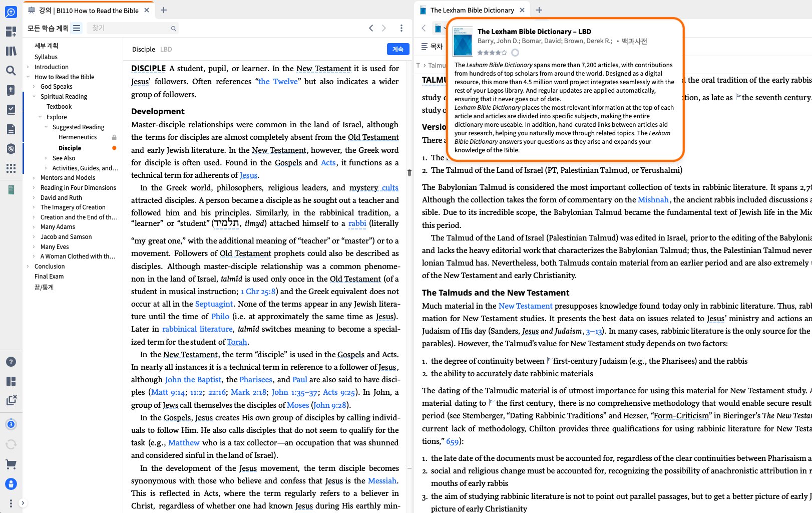Open notifications badge showing 3

[x=11, y=424]
